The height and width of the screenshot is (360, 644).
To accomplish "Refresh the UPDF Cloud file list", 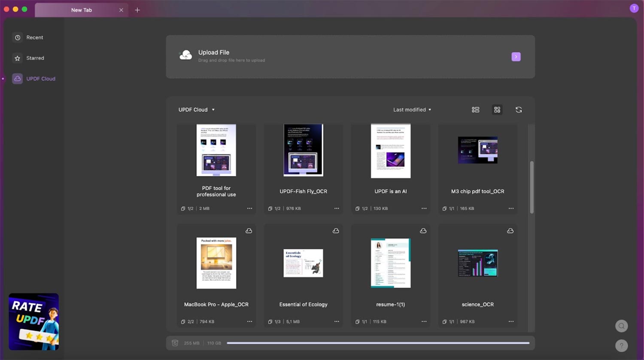I will coord(519,110).
